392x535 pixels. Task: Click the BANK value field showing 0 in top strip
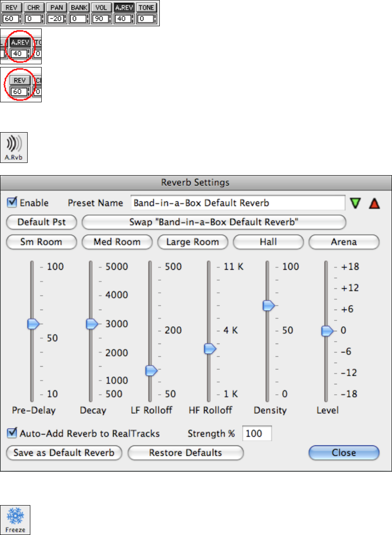point(78,19)
